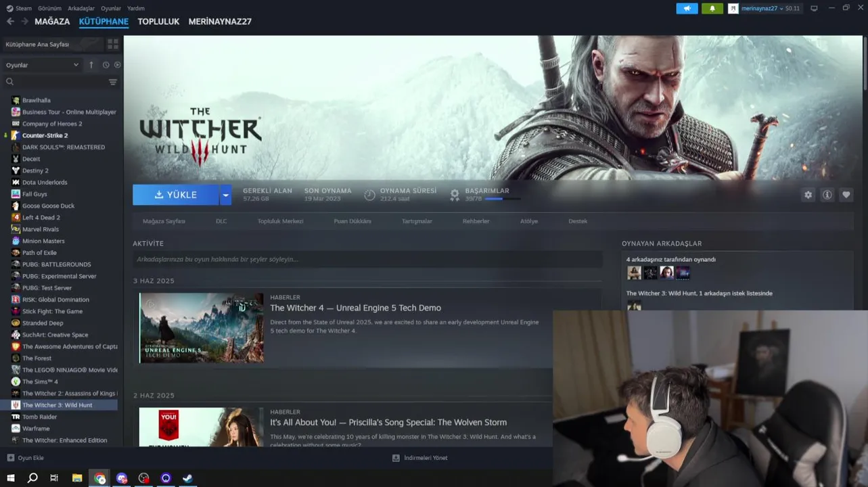Open the Oyunlar category dropdown
Viewport: 868px width, 487px height.
tap(42, 65)
